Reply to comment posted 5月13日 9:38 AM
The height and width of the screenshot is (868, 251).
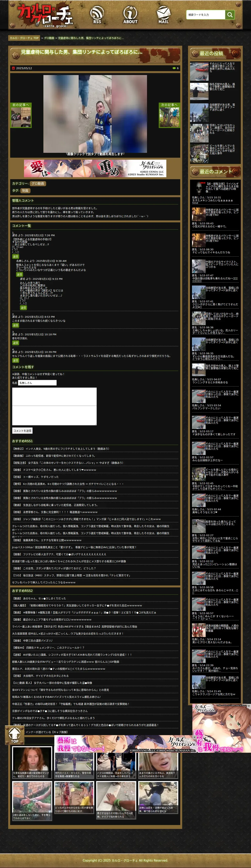click(x=20, y=275)
